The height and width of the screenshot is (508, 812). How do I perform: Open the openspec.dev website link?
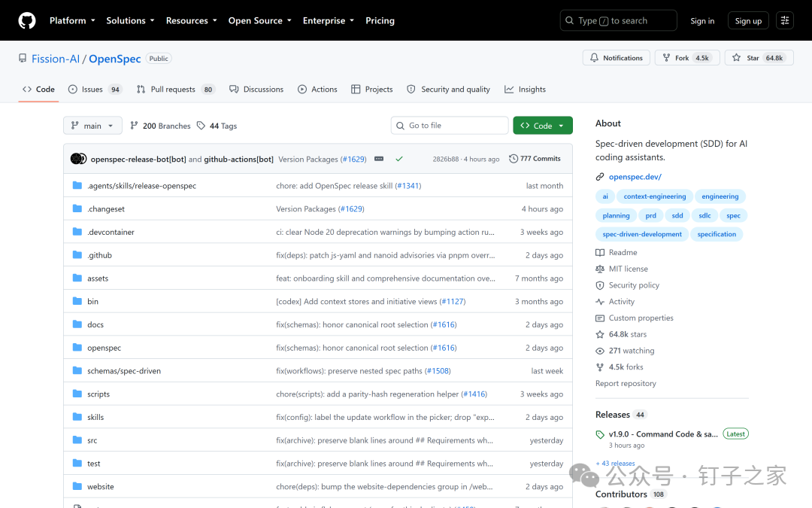[x=635, y=177]
